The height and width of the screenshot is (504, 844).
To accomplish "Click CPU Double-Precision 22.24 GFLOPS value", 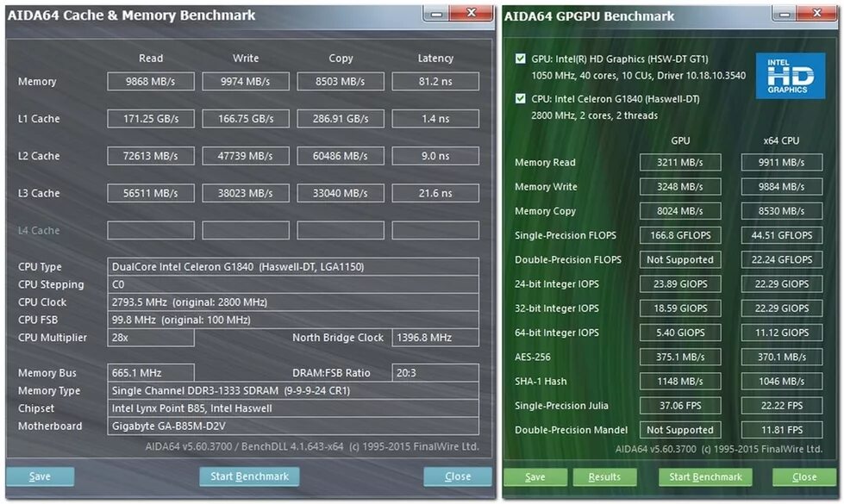I will [782, 260].
